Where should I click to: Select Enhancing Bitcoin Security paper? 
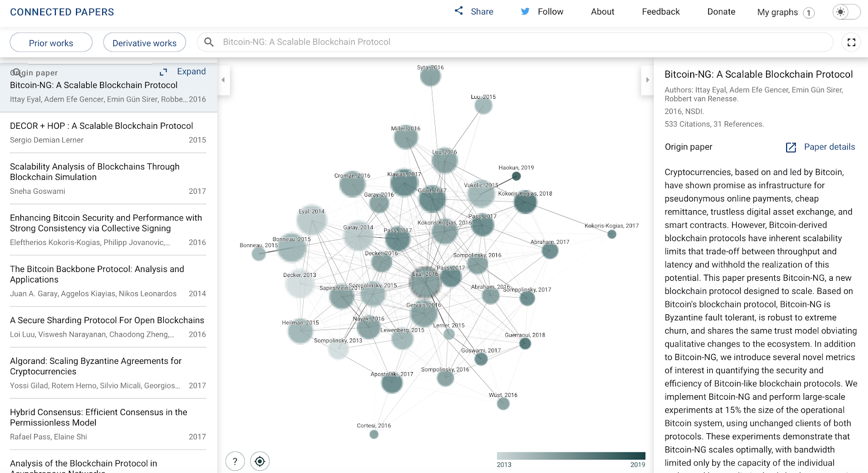[x=108, y=230]
